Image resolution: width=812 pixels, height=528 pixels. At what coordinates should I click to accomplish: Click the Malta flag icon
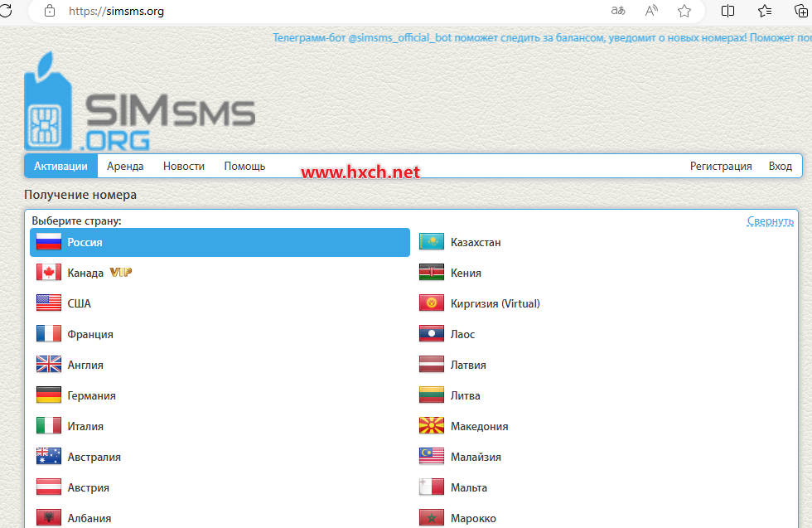[432, 487]
